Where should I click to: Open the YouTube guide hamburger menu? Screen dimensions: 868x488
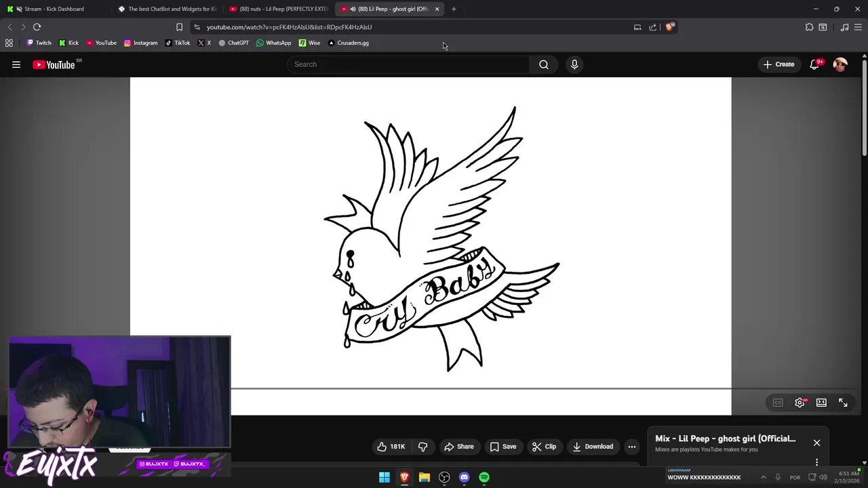pos(16,64)
